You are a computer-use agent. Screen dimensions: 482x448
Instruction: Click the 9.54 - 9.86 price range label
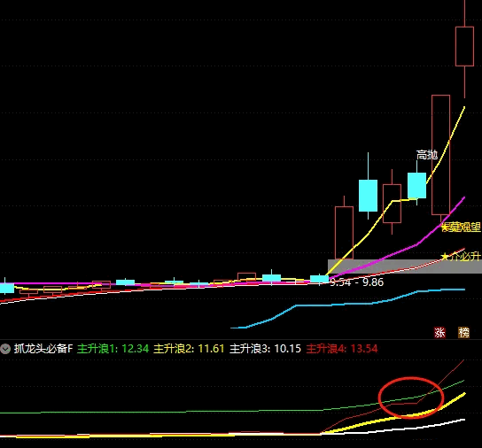point(356,282)
